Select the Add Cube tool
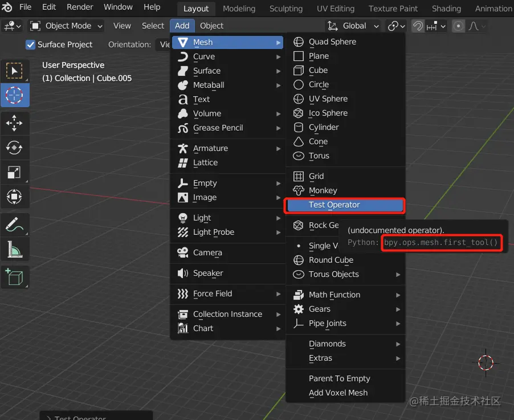 click(14, 278)
